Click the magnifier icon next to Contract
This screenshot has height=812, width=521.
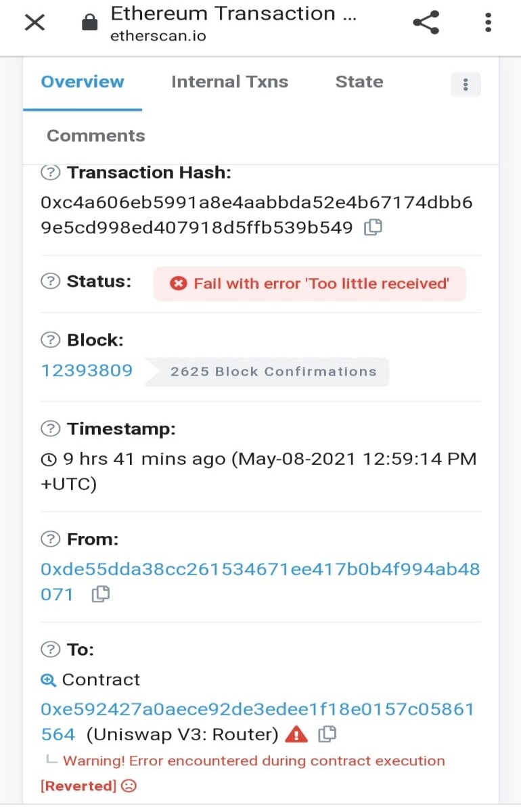[49, 680]
